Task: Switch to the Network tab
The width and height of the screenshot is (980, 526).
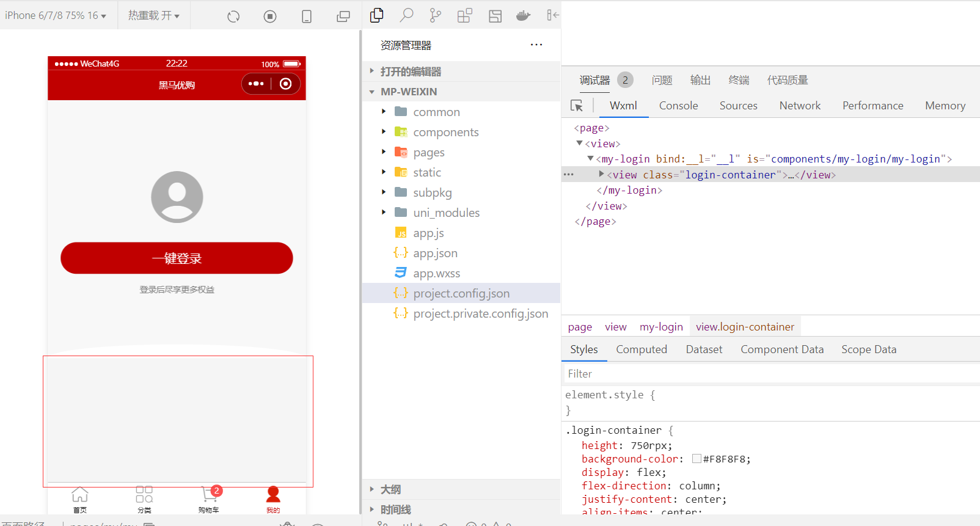Action: (800, 106)
